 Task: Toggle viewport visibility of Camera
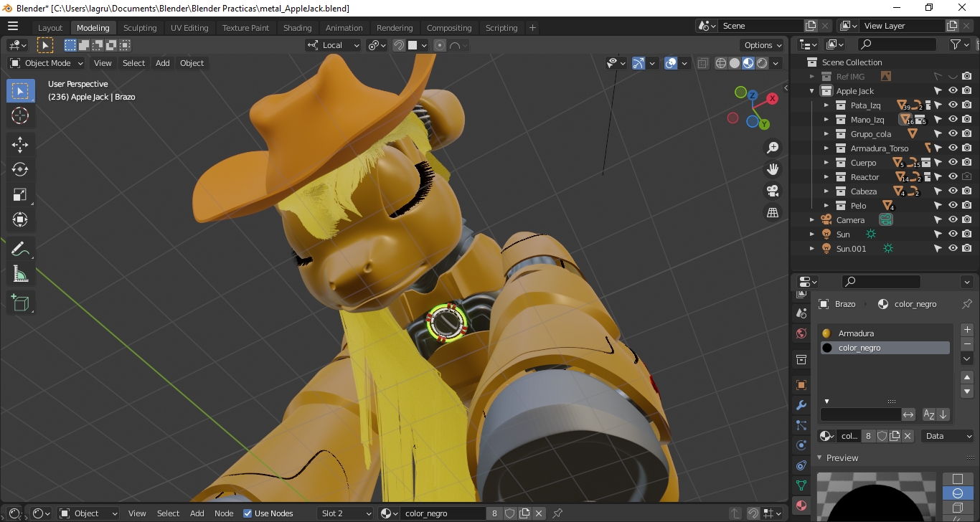tap(953, 220)
